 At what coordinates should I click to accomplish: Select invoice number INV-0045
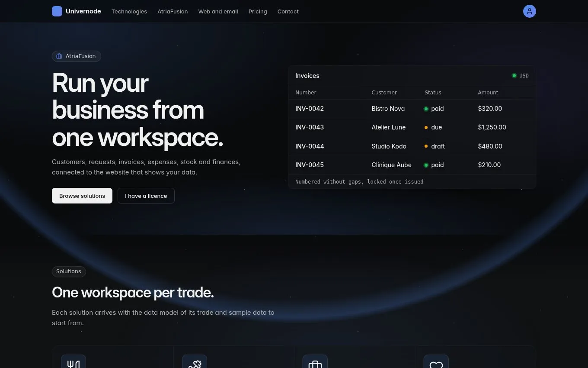[310, 165]
